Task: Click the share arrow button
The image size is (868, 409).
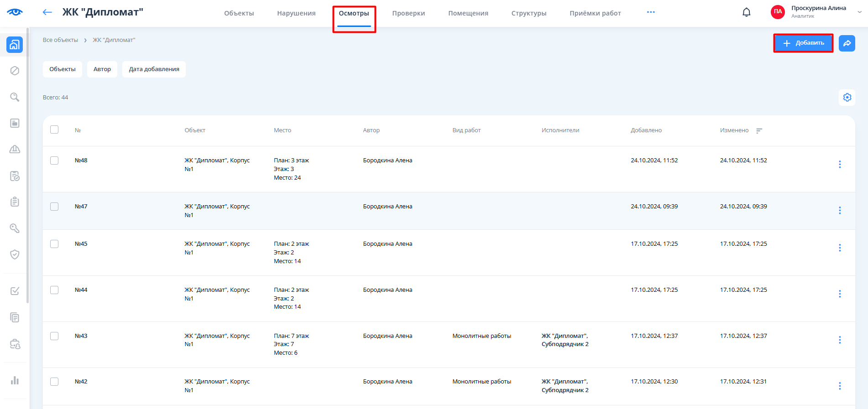Action: (847, 43)
